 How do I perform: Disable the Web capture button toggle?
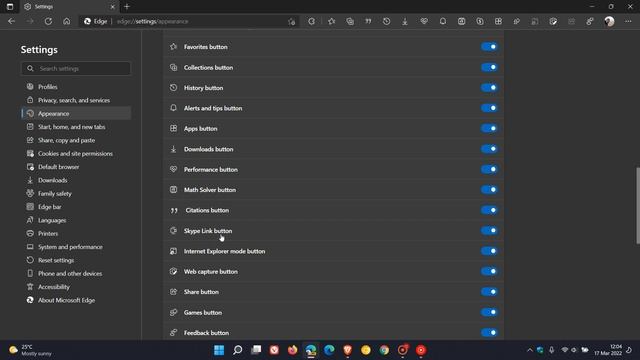click(x=489, y=271)
